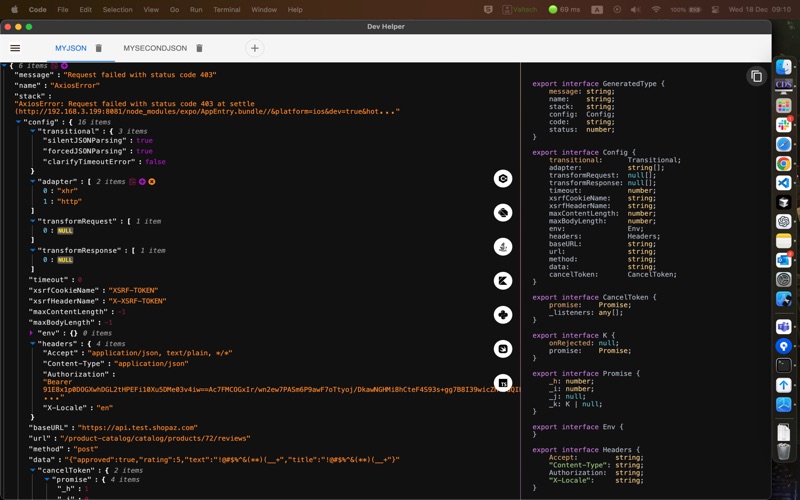
Task: Switch to the MYJSON tab
Action: [x=71, y=48]
